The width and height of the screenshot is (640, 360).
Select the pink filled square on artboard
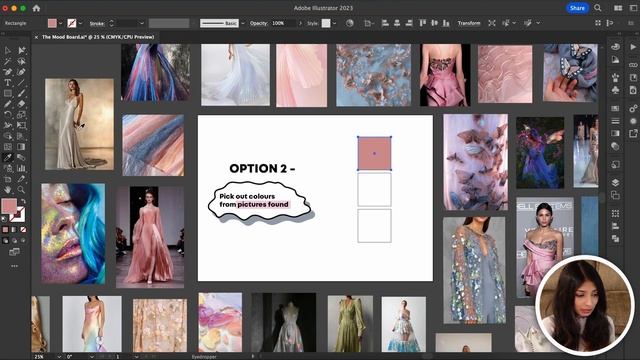pos(374,153)
